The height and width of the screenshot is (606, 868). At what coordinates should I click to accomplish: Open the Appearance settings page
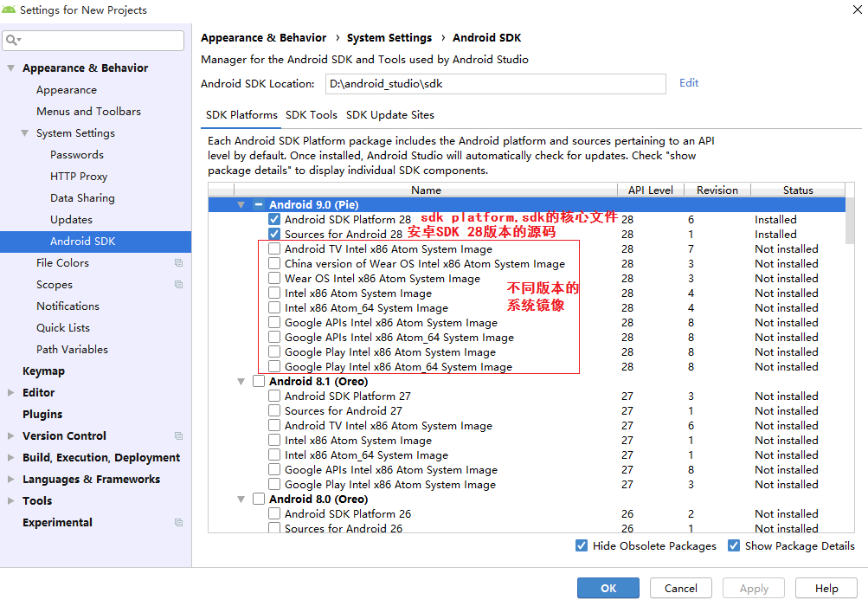point(67,90)
